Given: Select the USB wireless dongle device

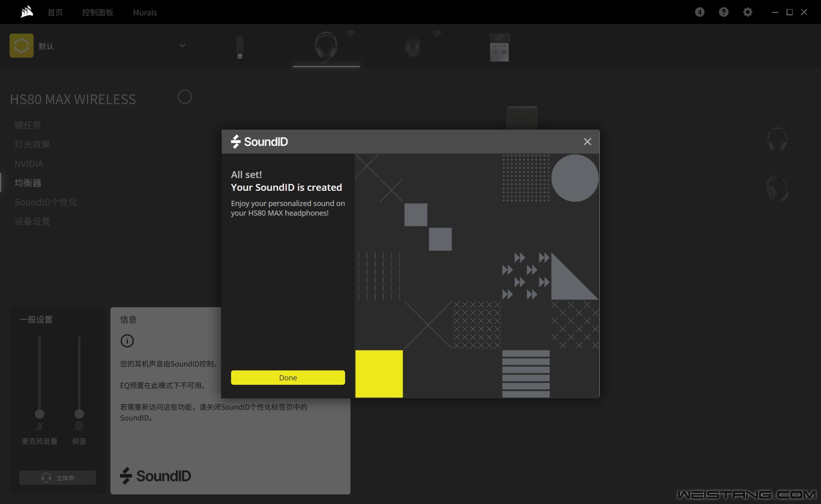Looking at the screenshot, I should point(240,47).
